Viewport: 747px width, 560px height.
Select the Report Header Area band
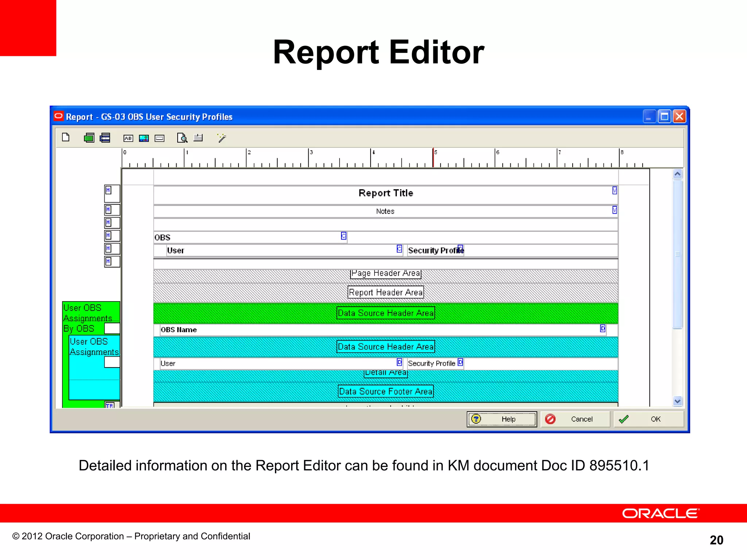[386, 293]
